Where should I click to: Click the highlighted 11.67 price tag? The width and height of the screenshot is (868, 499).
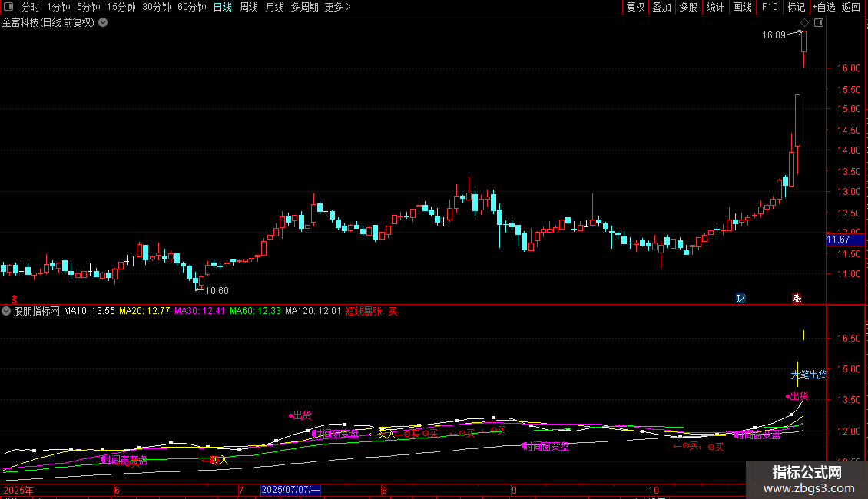point(845,240)
